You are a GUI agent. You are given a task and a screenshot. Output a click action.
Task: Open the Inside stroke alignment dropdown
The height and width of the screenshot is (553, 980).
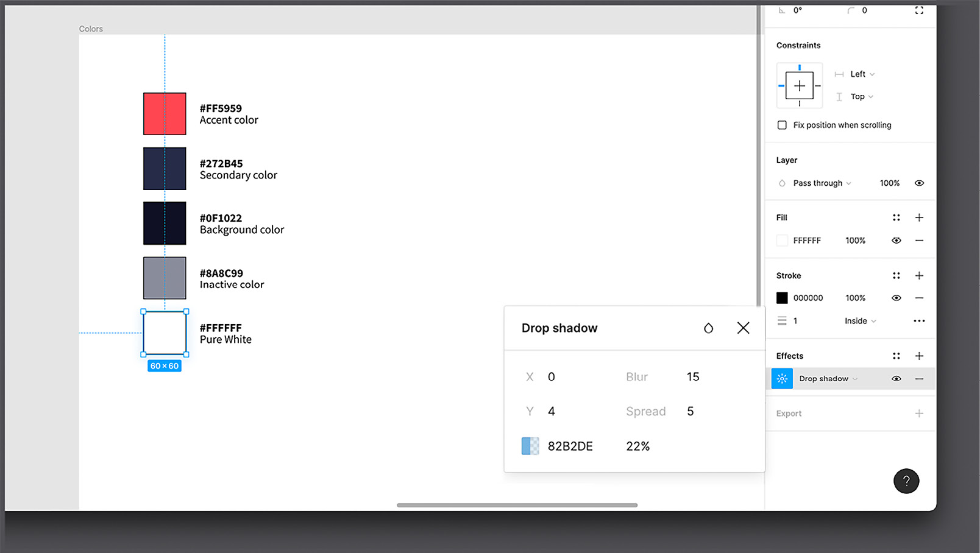coord(859,320)
